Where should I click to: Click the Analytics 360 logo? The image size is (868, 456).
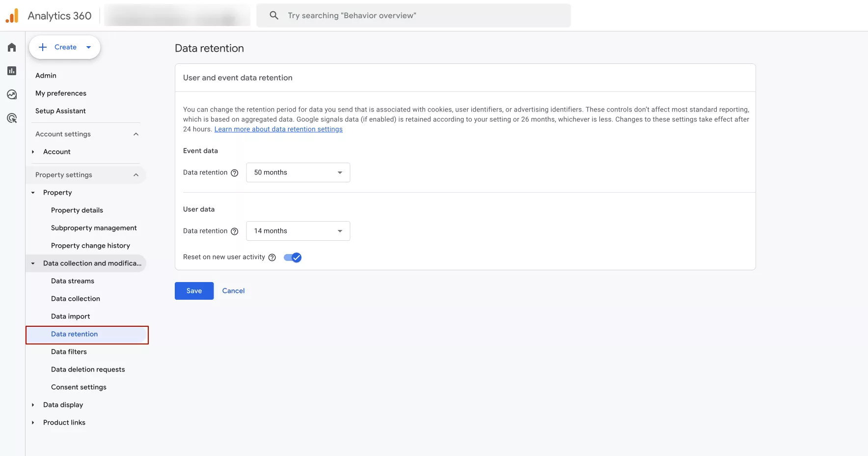pos(12,16)
